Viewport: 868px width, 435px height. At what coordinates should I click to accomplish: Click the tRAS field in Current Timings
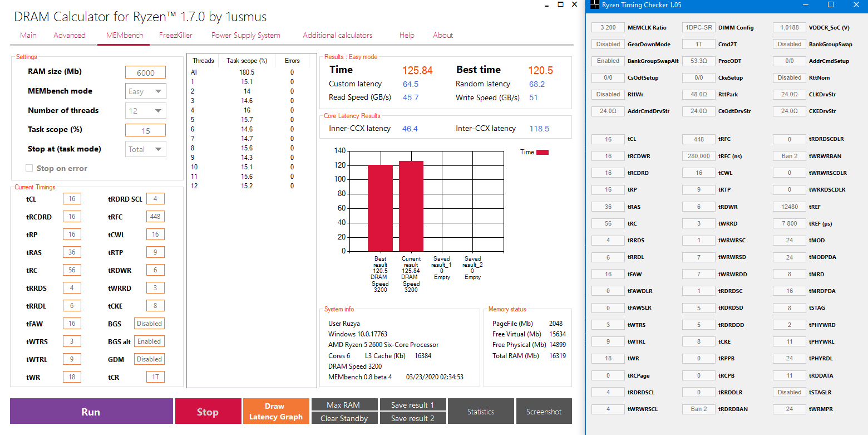72,252
